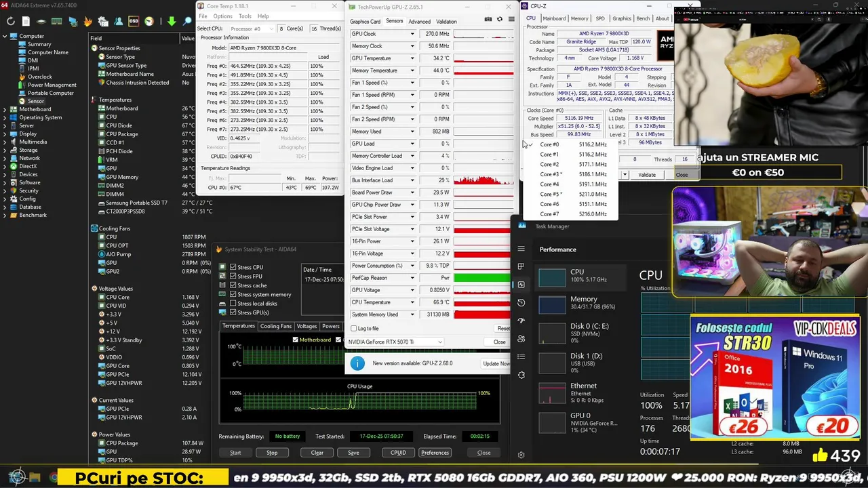Open GPU Clock sensor dropdown in GPU-Z
This screenshot has height=488, width=868.
click(412, 34)
